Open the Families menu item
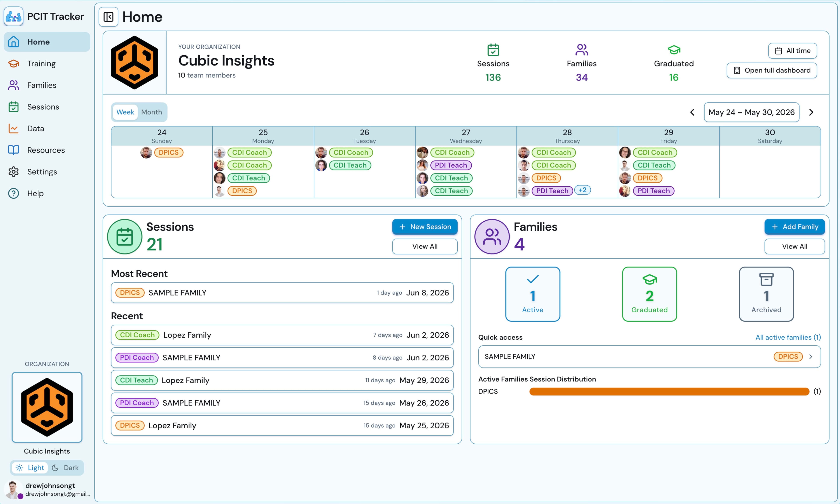 pos(47,85)
